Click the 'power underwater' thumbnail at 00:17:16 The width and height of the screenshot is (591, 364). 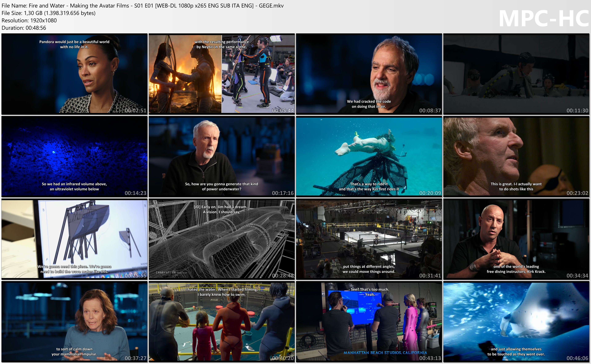(221, 156)
